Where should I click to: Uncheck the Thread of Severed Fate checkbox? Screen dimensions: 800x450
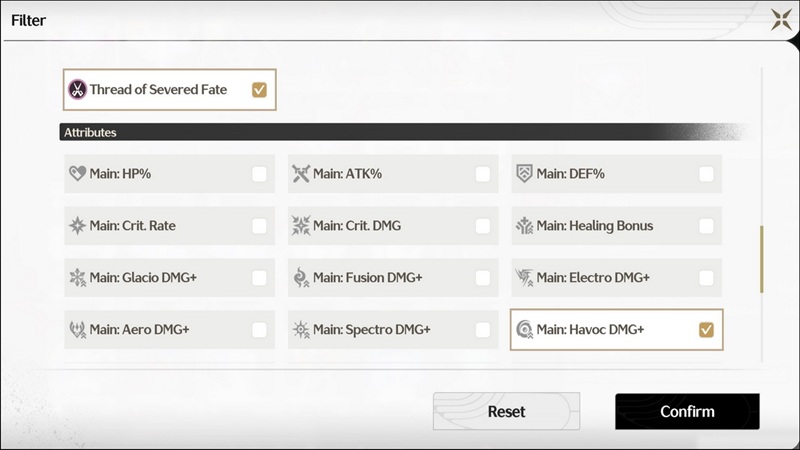point(259,90)
